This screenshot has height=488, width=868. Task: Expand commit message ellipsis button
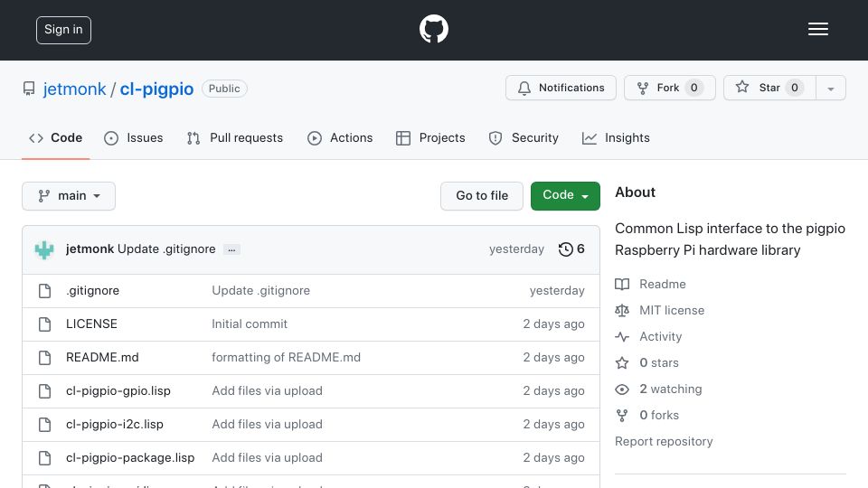(x=231, y=249)
